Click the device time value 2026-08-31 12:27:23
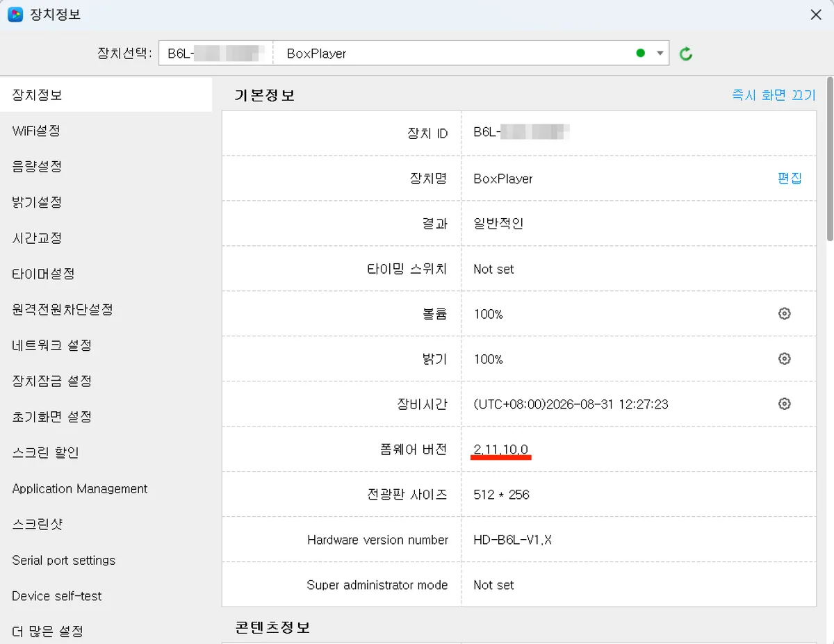The width and height of the screenshot is (834, 644). 571,404
